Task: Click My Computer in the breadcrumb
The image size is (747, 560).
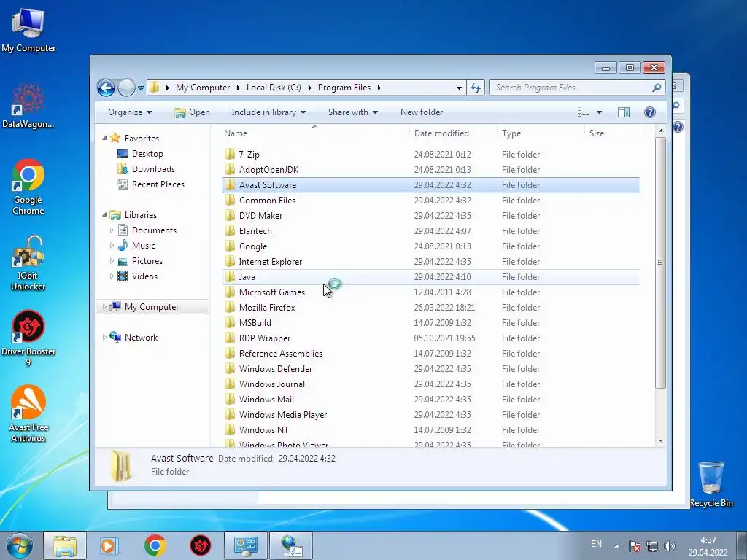Action: pos(203,87)
